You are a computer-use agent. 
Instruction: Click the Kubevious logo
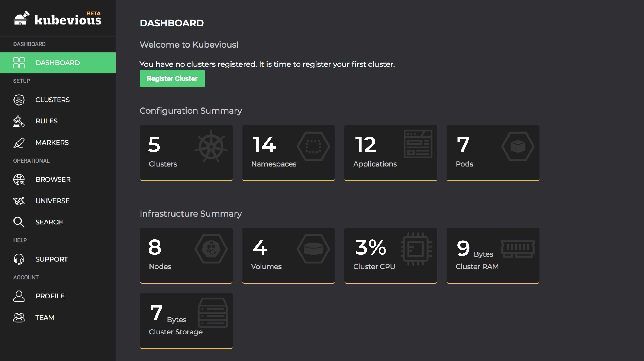pos(58,19)
